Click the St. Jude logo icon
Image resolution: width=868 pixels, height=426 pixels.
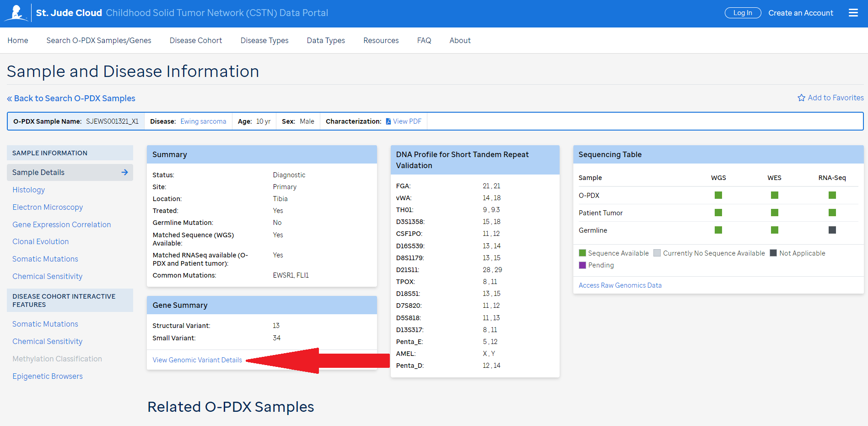click(16, 13)
